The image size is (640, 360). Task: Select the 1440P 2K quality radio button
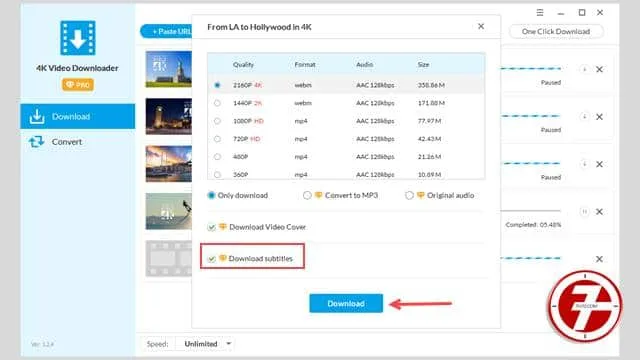tap(217, 103)
